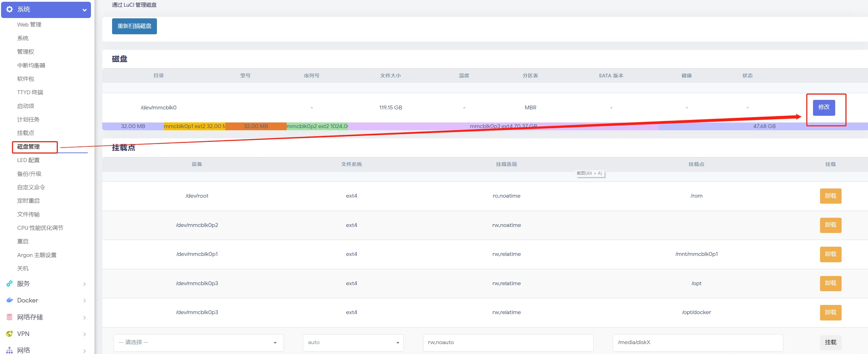This screenshot has width=868, height=354.
Task: Open the 'auto' filesystem dropdown
Action: coord(353,343)
